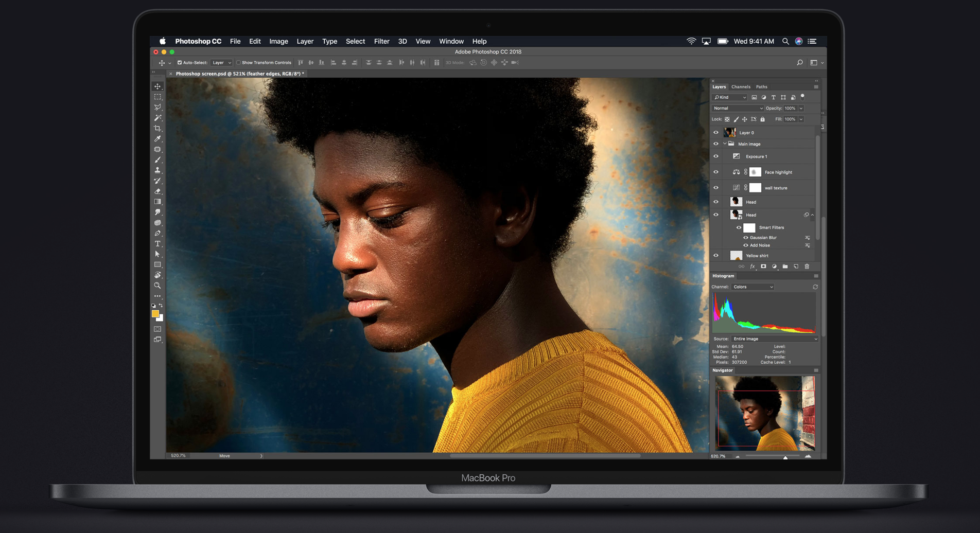Hide the Layer 0 layer
Viewport: 980px width, 533px height.
coord(715,133)
